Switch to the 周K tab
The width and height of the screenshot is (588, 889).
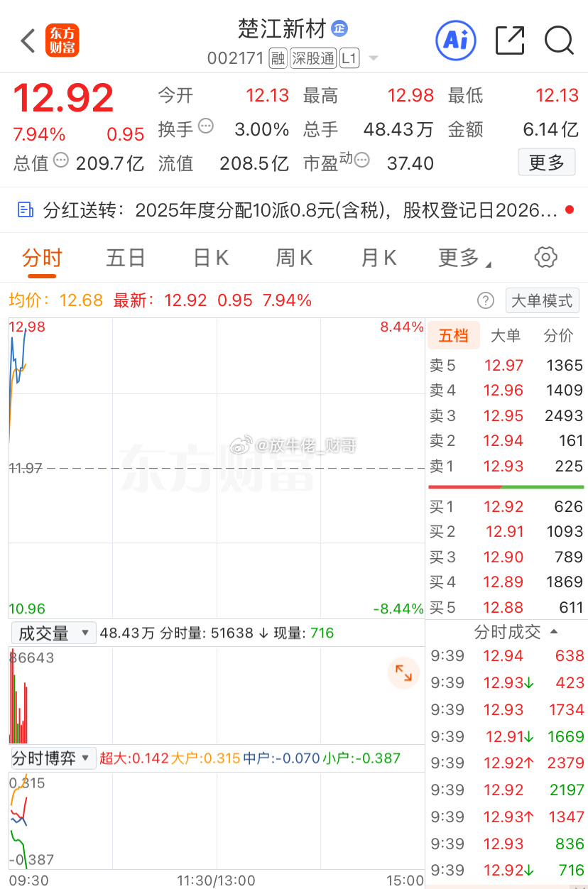tap(295, 258)
